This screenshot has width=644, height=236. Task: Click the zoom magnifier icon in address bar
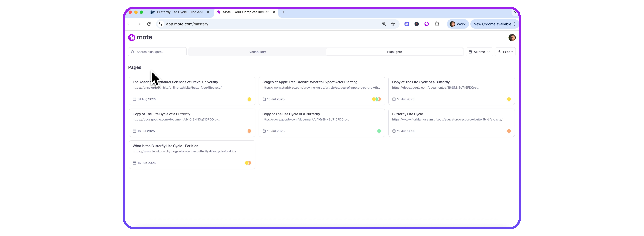pos(384,24)
